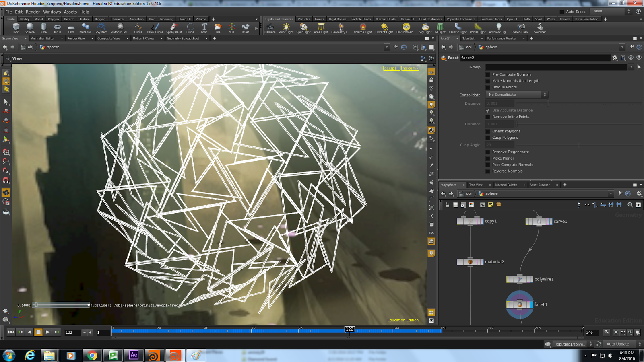644x362 pixels.
Task: Select the Sky Light shelf tool
Action: tap(425, 27)
